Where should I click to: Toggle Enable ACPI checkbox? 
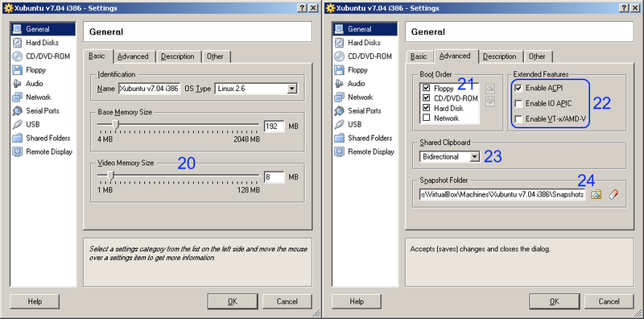[518, 88]
